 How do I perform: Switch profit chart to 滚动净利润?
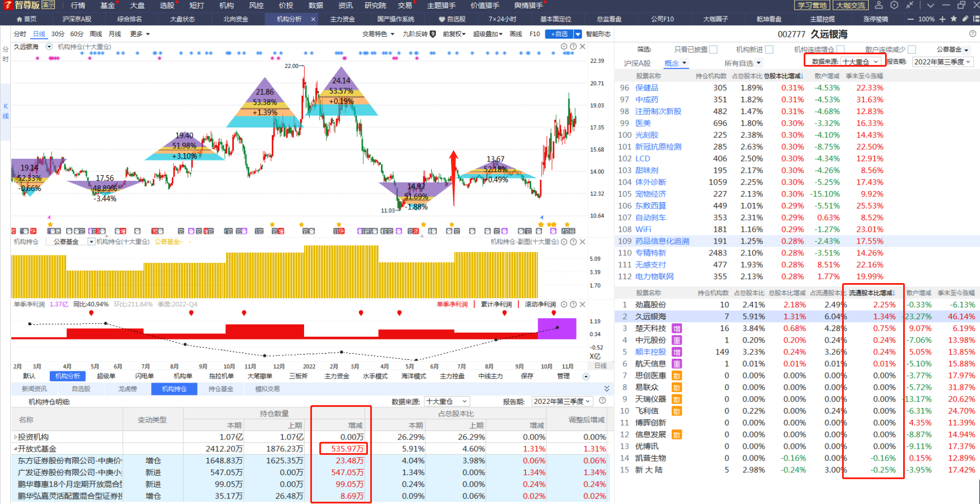point(540,305)
